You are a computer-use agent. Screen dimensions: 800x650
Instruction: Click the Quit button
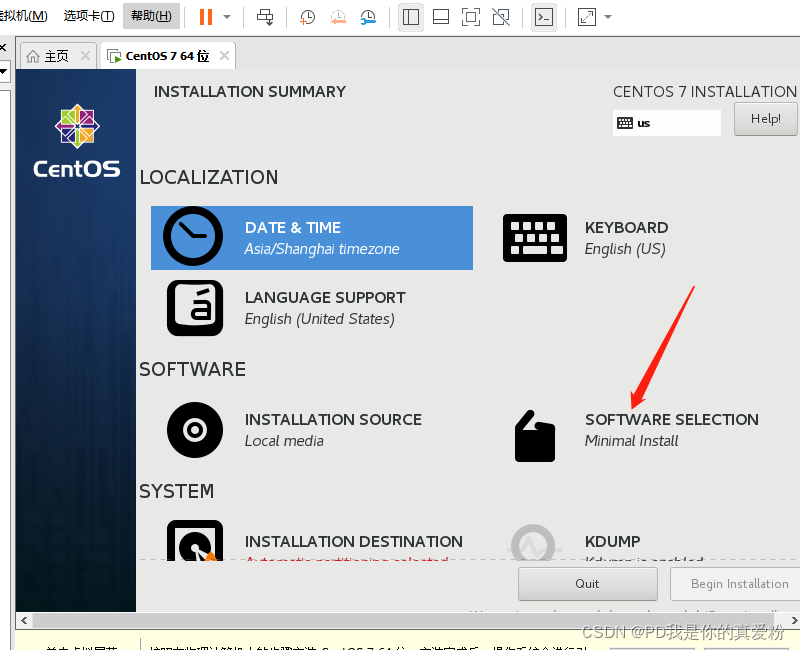click(x=587, y=584)
